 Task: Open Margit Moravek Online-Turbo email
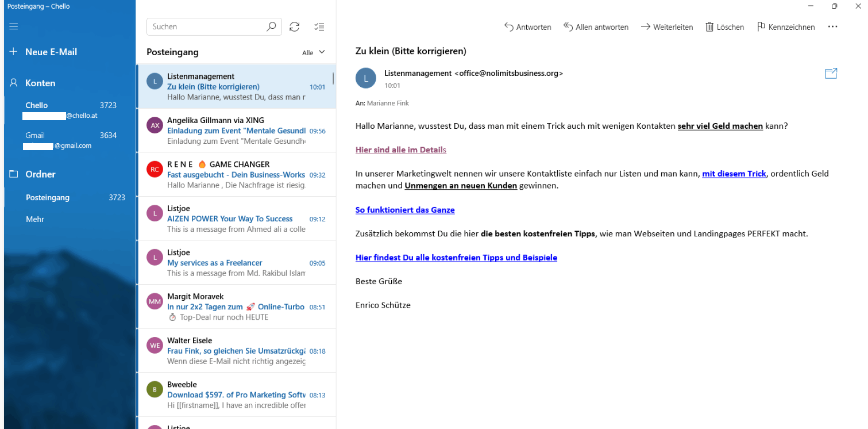[x=237, y=307]
